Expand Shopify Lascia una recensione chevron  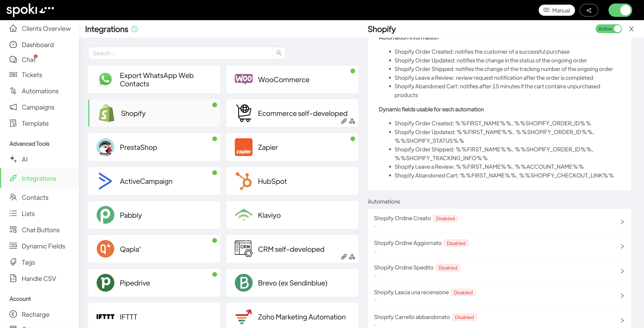(622, 296)
